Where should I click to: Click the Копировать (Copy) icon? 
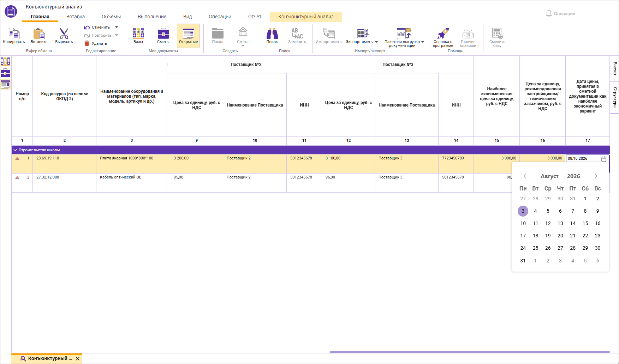(14, 34)
